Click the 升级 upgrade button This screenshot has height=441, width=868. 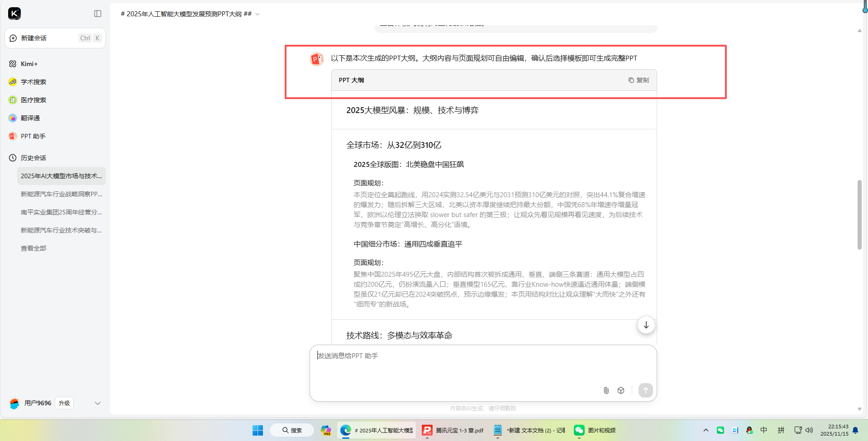(64, 403)
